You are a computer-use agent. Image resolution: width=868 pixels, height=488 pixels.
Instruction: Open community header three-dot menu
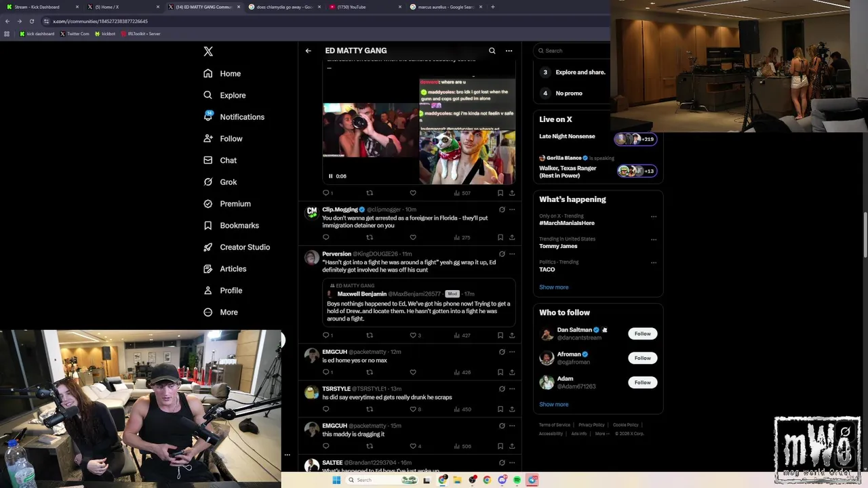pyautogui.click(x=509, y=51)
